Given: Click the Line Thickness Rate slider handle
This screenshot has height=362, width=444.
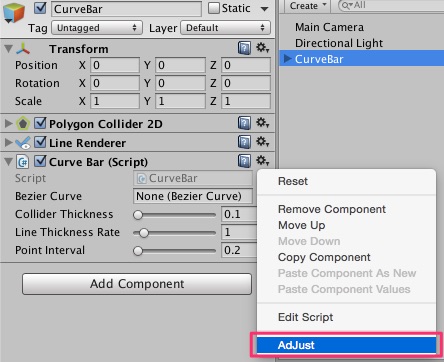Looking at the screenshot, I should coord(144,232).
